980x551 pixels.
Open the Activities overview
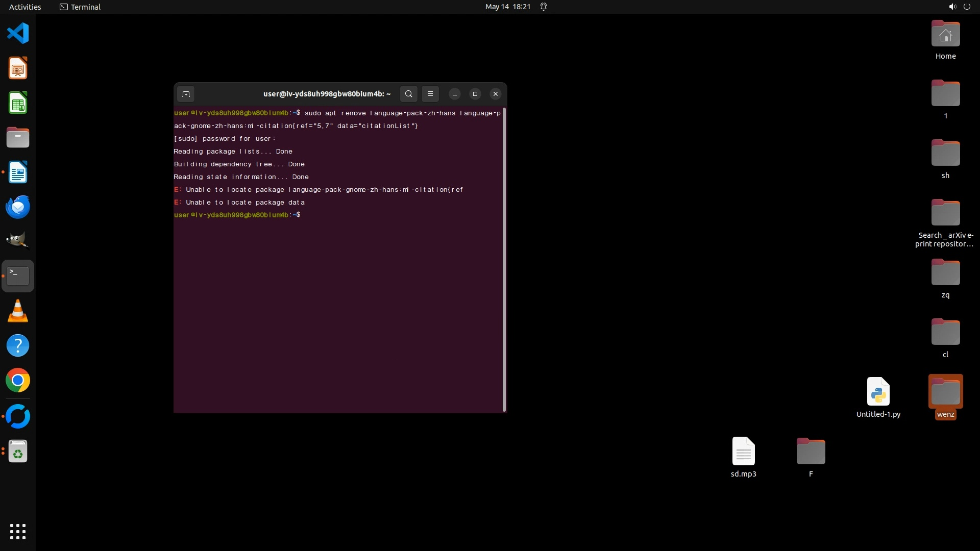point(25,7)
